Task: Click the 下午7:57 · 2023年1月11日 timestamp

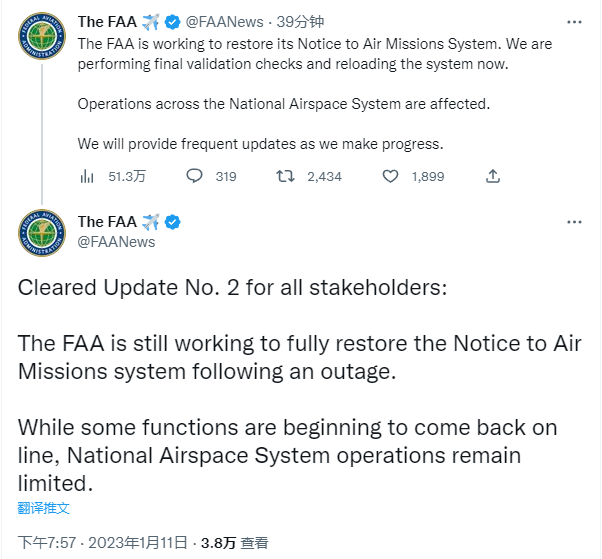Action: tap(103, 543)
